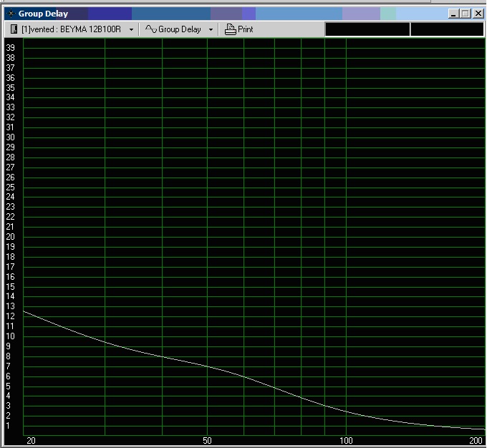Viewport: 487px width, 448px height.
Task: Click the 50 label on the frequency axis
Action: pos(207,440)
